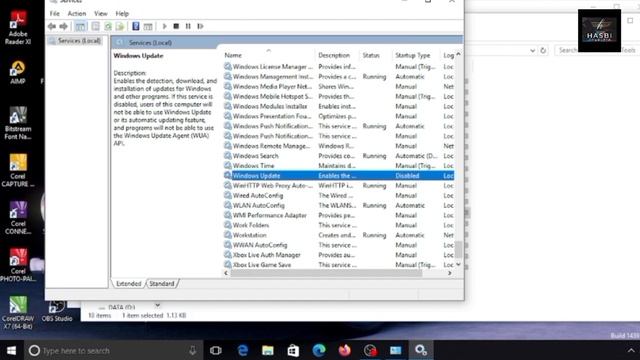Click Services gear icon on taskbar
The image size is (640, 360).
421,351
